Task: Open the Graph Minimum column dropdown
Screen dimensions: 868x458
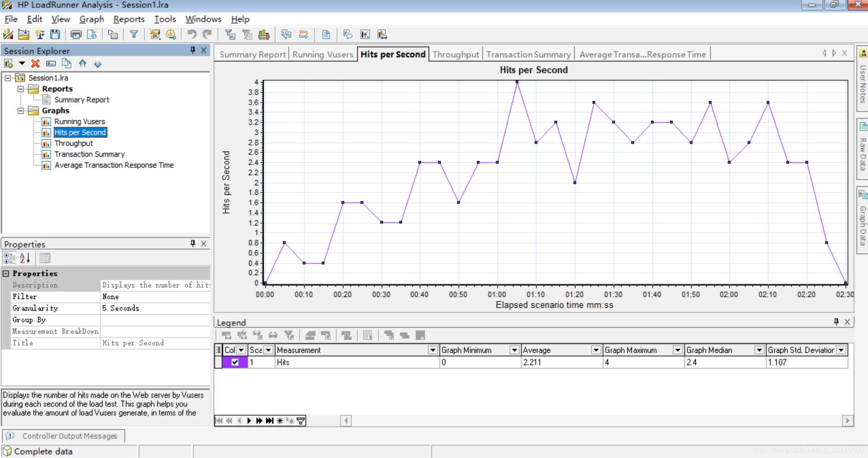Action: (514, 350)
